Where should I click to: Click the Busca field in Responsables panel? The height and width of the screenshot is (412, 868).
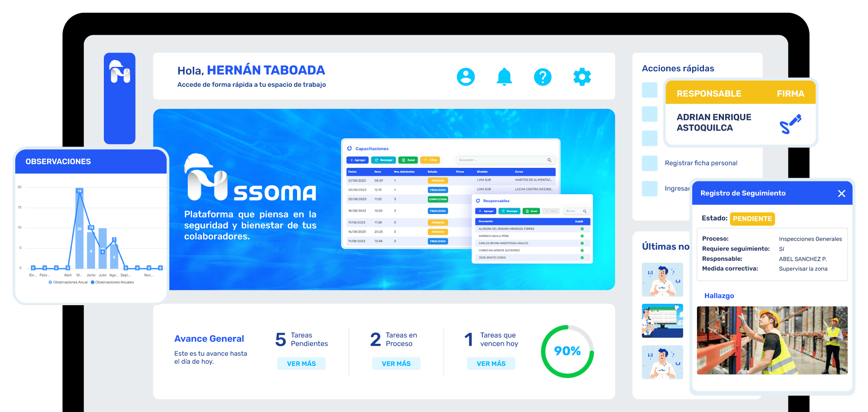(x=576, y=211)
